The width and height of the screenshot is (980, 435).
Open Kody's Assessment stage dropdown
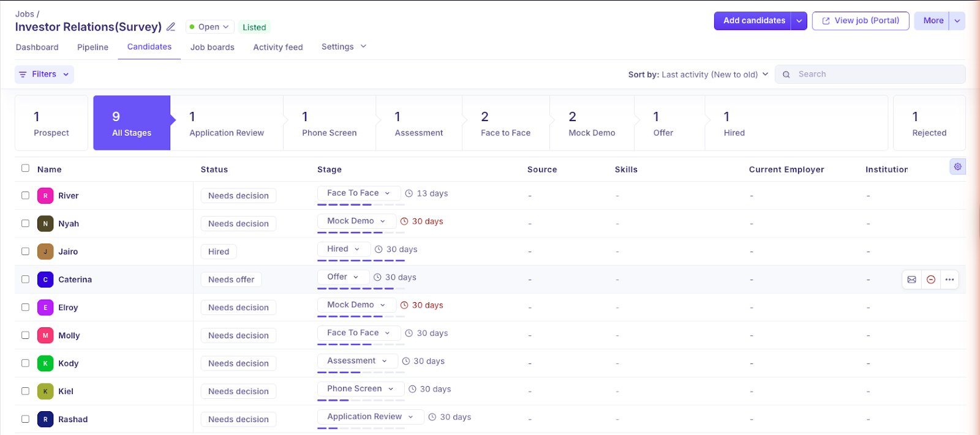coord(358,361)
